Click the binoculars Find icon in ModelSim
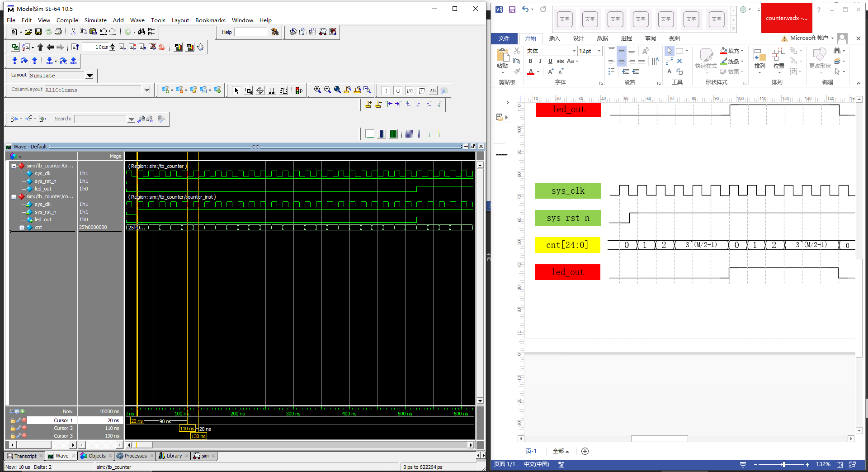Viewport: 868px width, 472px height. (142, 32)
